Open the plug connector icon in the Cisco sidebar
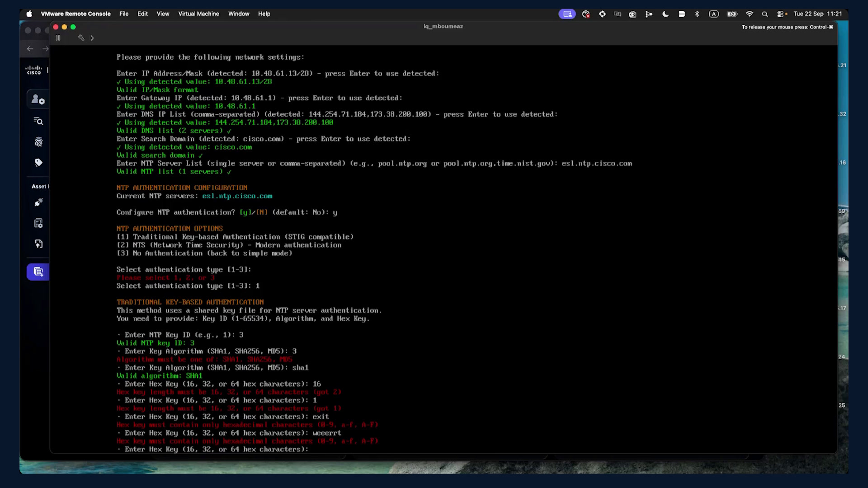 (x=38, y=202)
